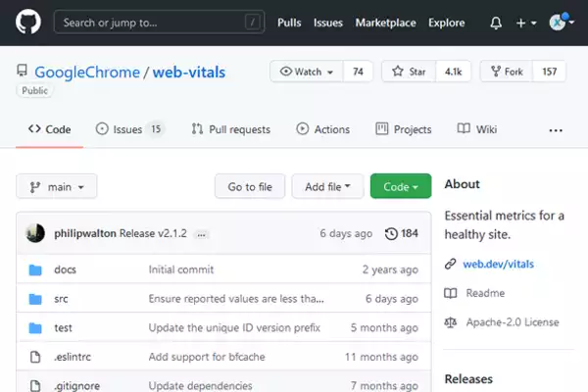588x392 pixels.
Task: Switch to the Wiki tab
Action: coord(477,129)
